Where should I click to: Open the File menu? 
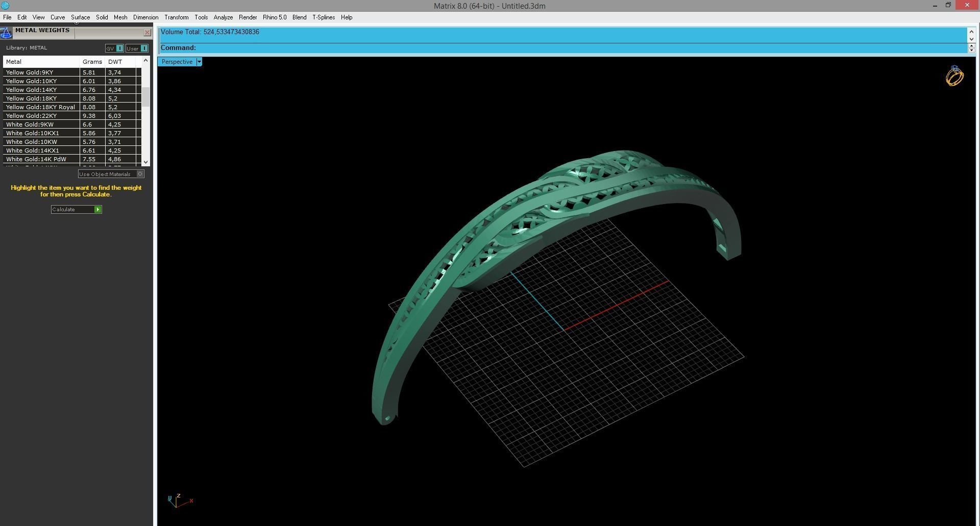(7, 17)
